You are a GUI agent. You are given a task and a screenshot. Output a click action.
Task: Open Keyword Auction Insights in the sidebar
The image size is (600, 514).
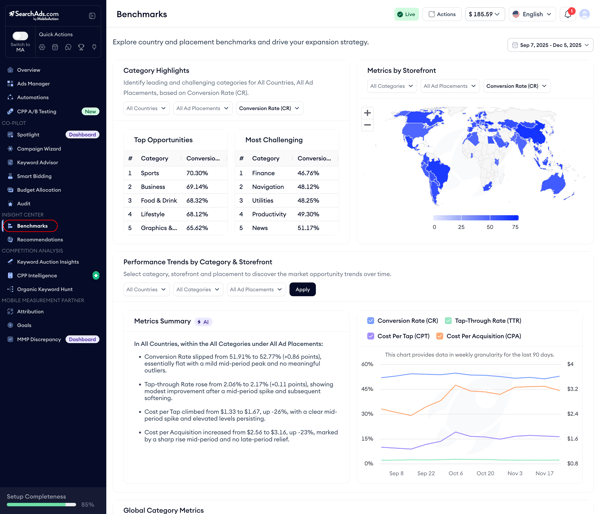tap(47, 262)
